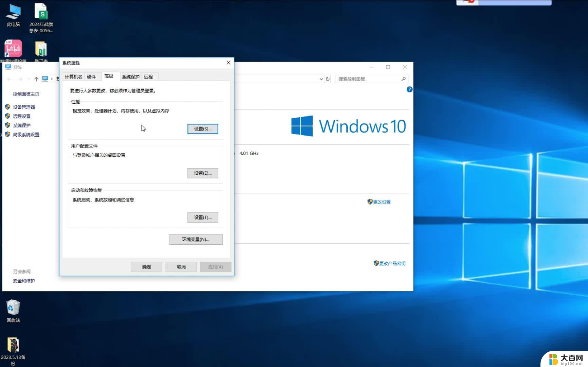This screenshot has width=588, height=367.
Task: Open the 2024年战旗总表 spreadsheet file icon
Action: [41, 18]
